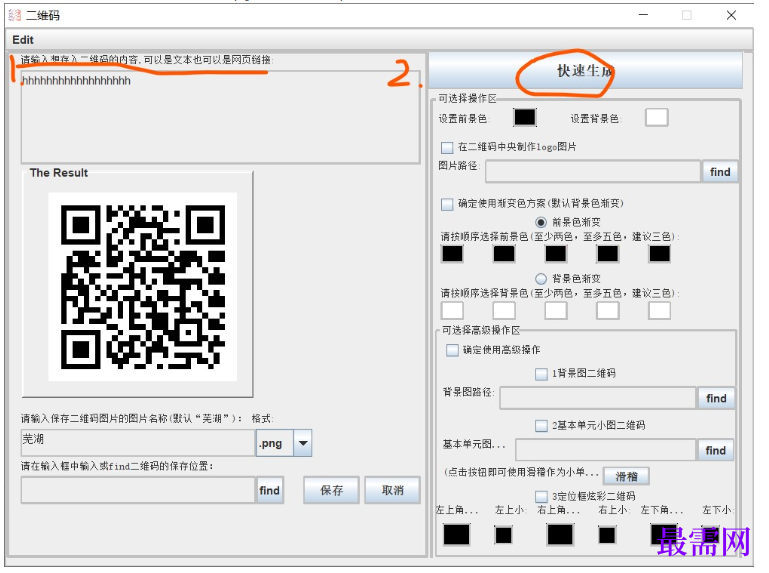
Task: Pick the 右上小 small black locator swatch
Action: click(x=607, y=535)
